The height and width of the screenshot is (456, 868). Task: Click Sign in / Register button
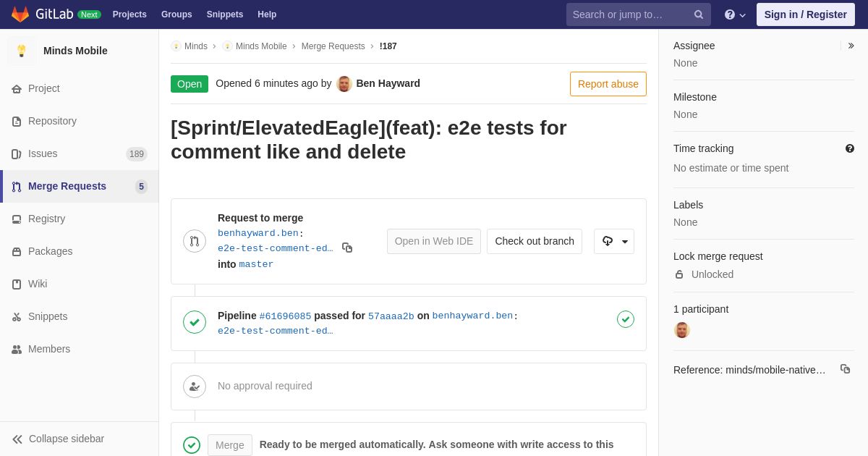point(806,14)
